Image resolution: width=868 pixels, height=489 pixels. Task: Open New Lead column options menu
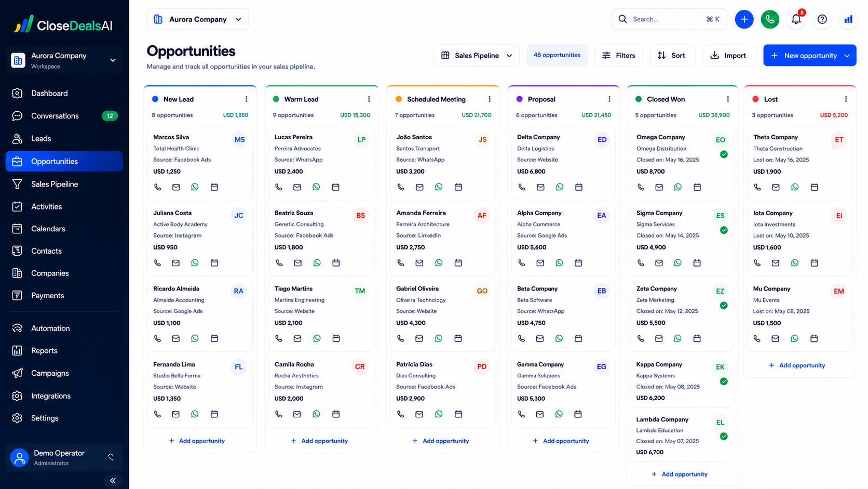tap(246, 99)
